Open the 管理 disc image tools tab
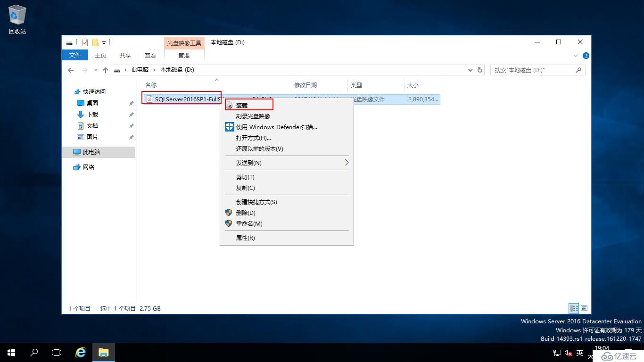The image size is (644, 362). click(184, 55)
